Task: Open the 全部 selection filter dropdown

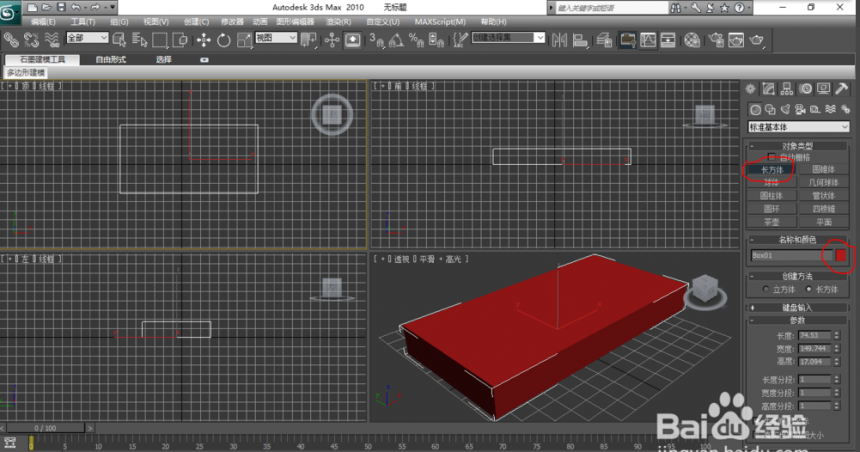Action: [x=87, y=37]
